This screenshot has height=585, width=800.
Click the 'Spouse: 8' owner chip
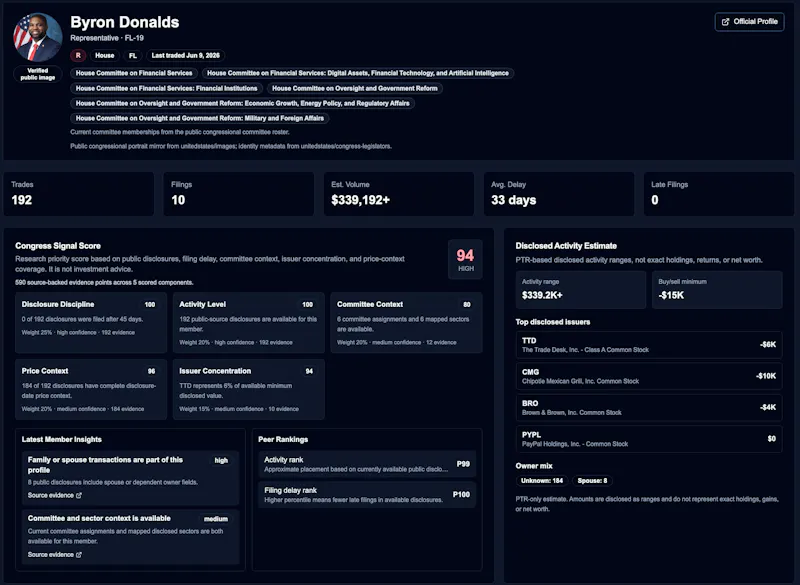coord(592,480)
